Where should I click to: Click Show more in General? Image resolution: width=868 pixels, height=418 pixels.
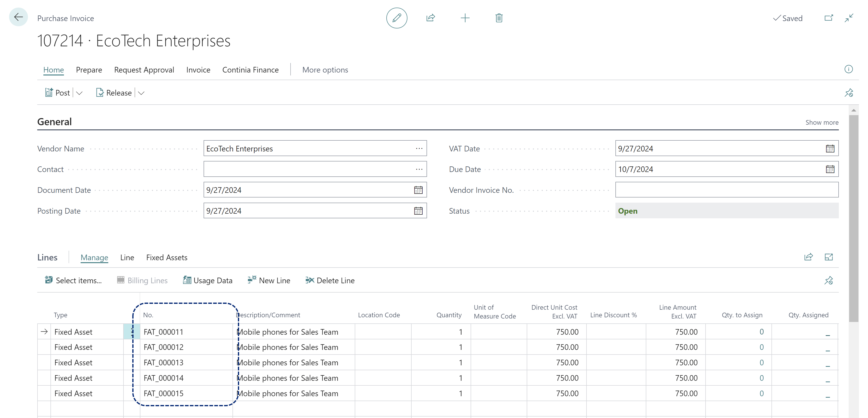coord(822,122)
